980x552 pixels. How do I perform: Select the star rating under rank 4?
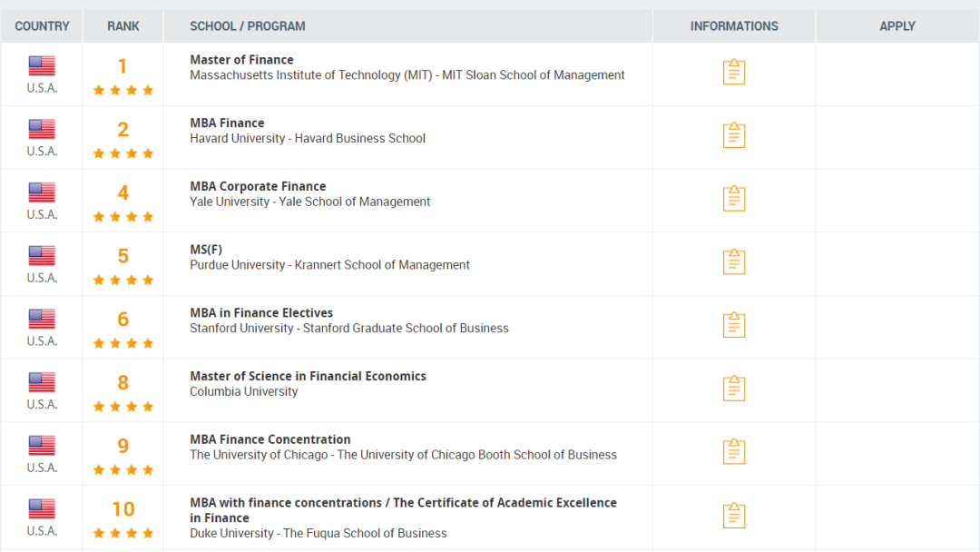[123, 216]
